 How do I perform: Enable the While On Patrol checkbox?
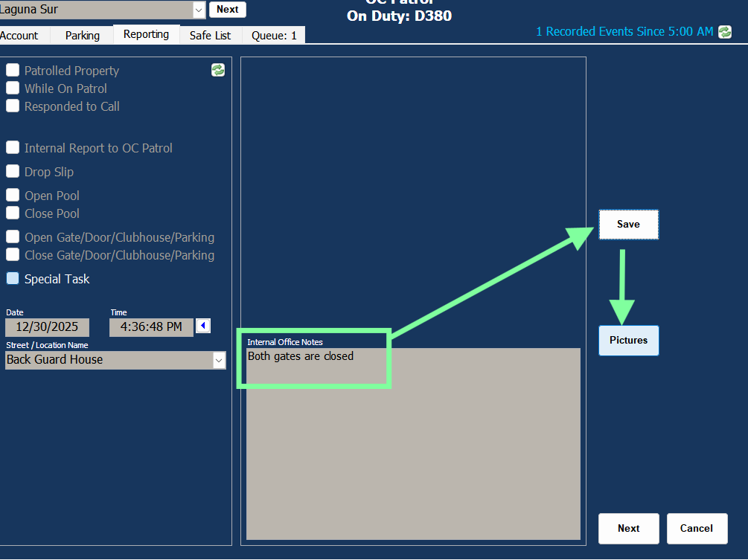(13, 88)
